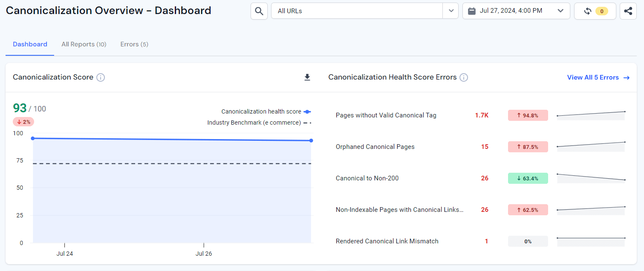Expand the Jul 27, 2024 date dropdown
The width and height of the screenshot is (644, 271).
click(560, 11)
